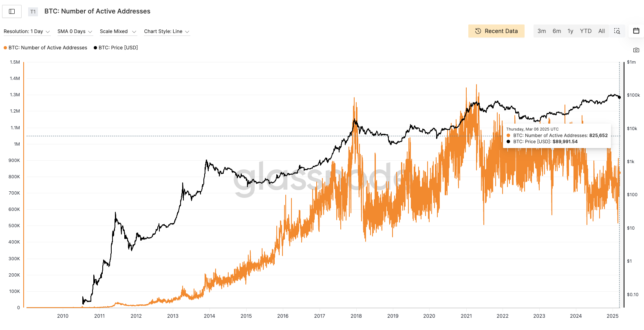Image resolution: width=644 pixels, height=330 pixels.
Task: Open the SMA 0 Days dropdown
Action: 75,31
